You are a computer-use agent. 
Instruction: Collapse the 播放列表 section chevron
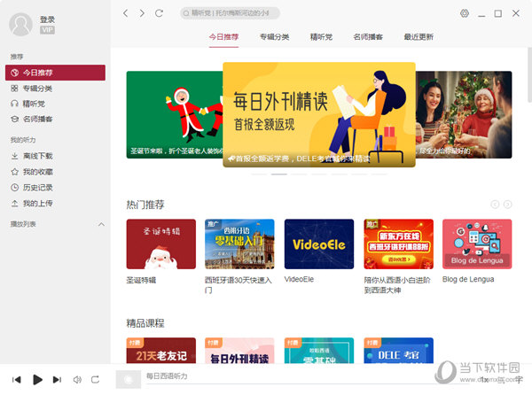coord(101,224)
